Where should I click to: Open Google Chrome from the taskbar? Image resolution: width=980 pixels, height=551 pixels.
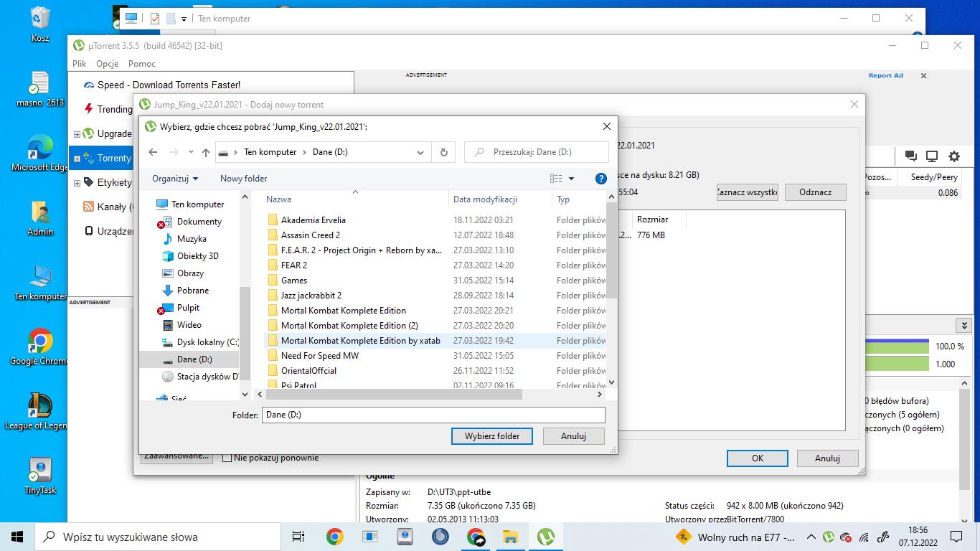point(334,537)
